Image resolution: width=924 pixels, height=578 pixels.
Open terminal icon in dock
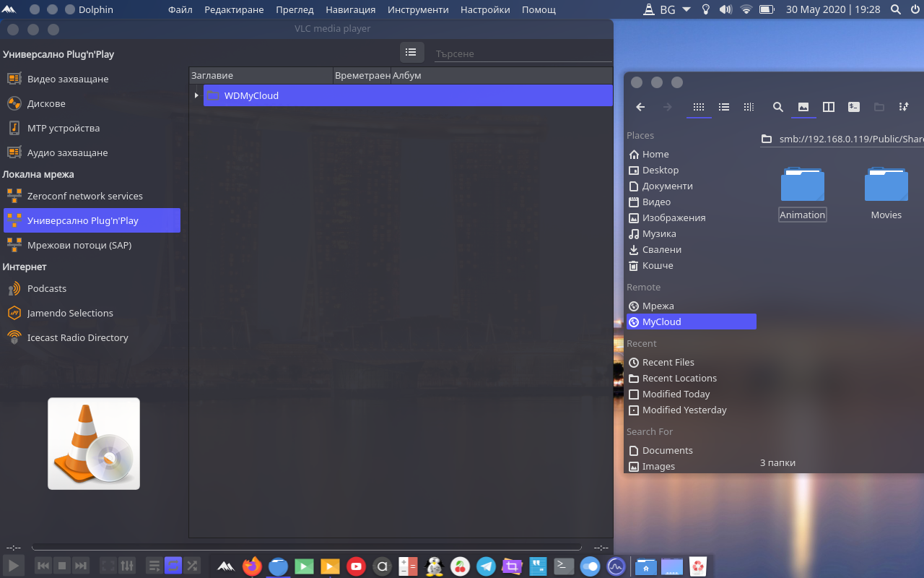tap(564, 566)
